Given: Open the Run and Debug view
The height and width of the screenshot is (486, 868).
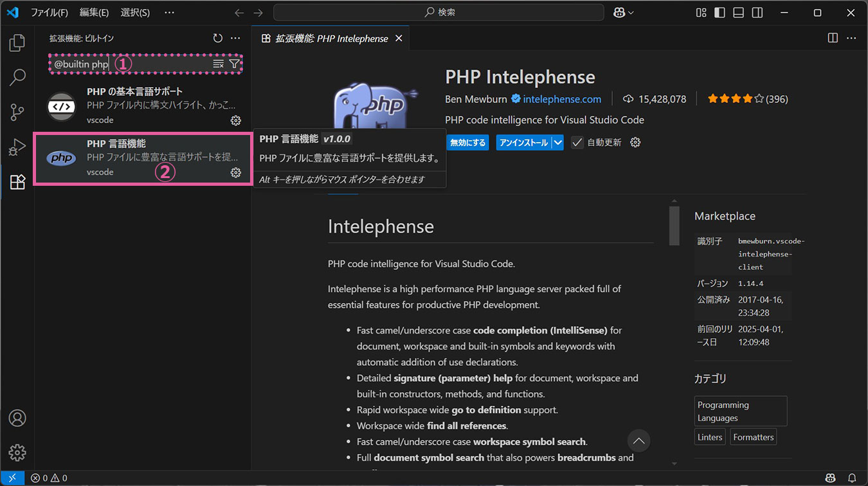Looking at the screenshot, I should click(x=17, y=147).
